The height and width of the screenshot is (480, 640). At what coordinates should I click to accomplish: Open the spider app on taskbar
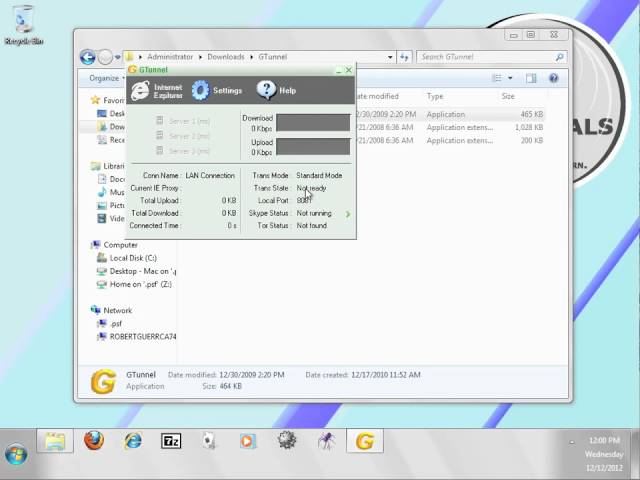point(326,441)
